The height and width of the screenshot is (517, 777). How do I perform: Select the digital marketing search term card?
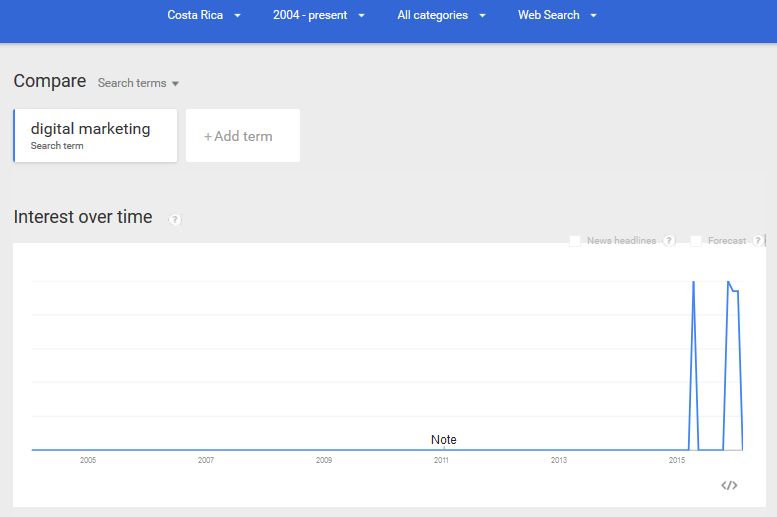click(95, 135)
